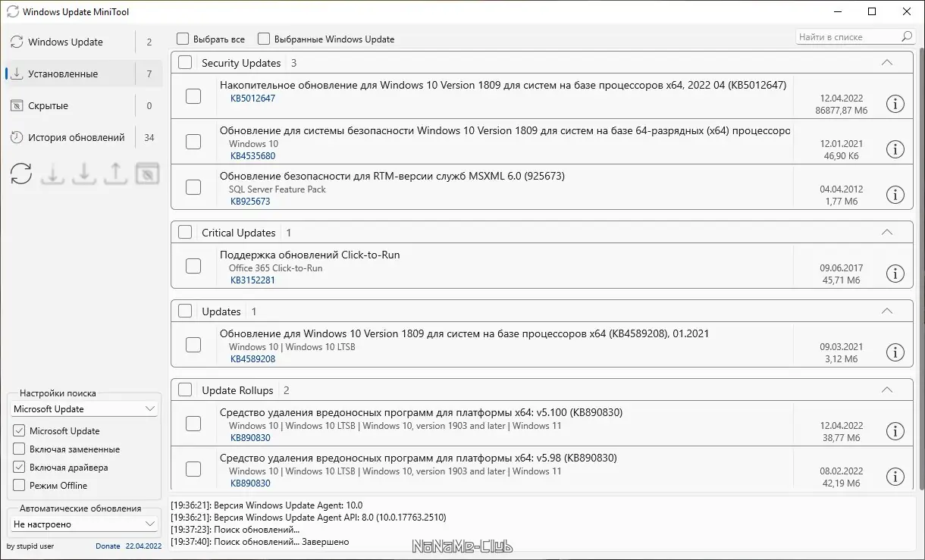The height and width of the screenshot is (560, 925).
Task: Show info for Click-to-Run update KB3152281
Action: (x=895, y=274)
